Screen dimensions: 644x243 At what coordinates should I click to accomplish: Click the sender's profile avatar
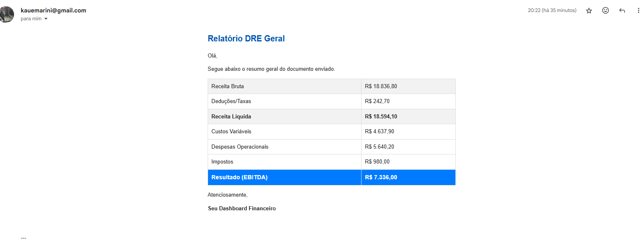7,14
